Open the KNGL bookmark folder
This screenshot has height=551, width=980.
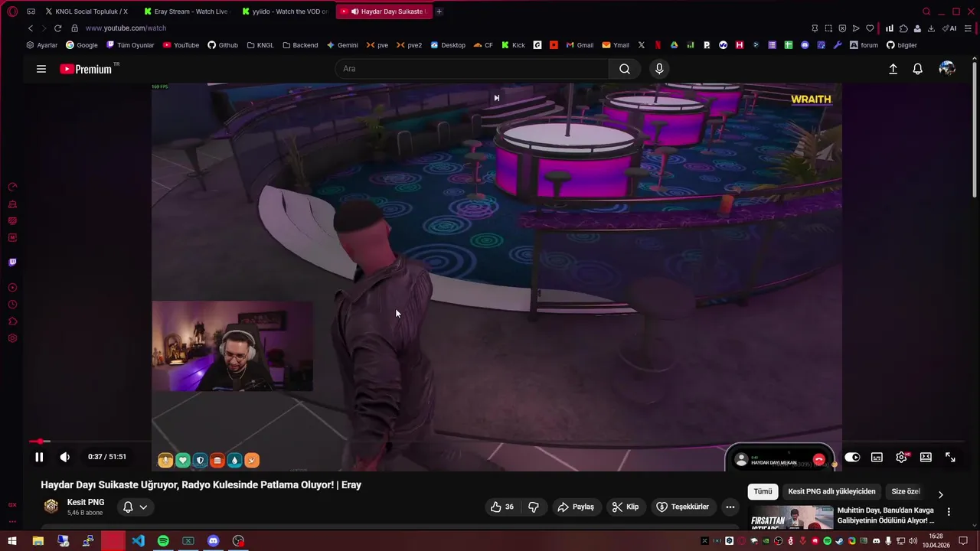260,45
